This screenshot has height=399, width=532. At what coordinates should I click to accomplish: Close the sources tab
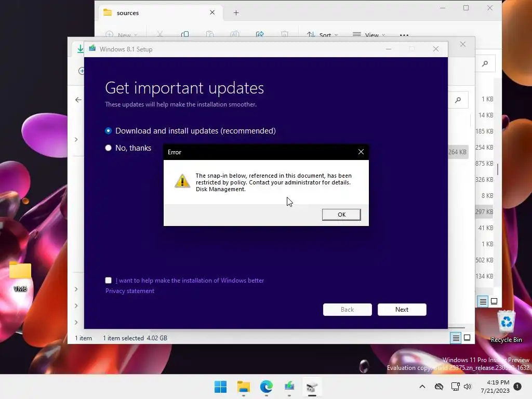click(x=212, y=12)
